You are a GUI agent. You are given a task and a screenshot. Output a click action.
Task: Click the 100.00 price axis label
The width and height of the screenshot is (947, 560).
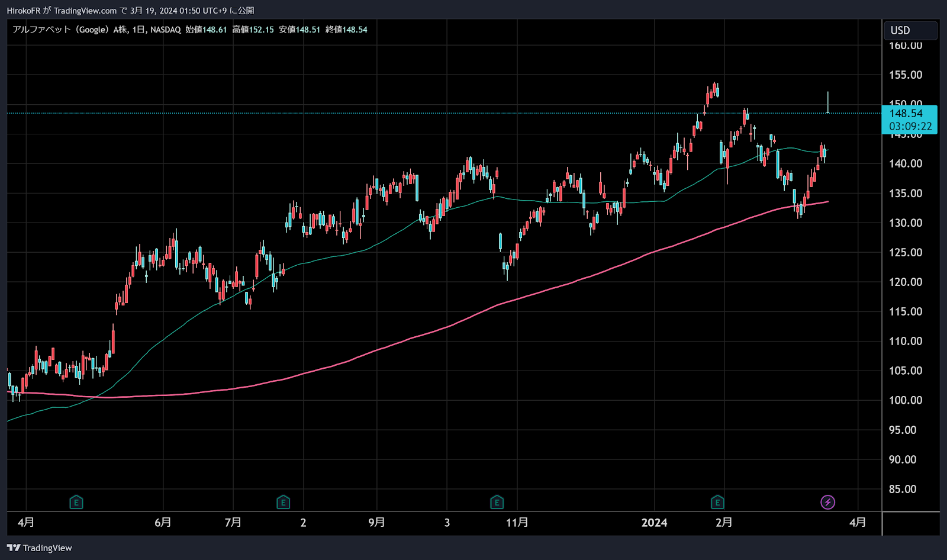pos(906,400)
